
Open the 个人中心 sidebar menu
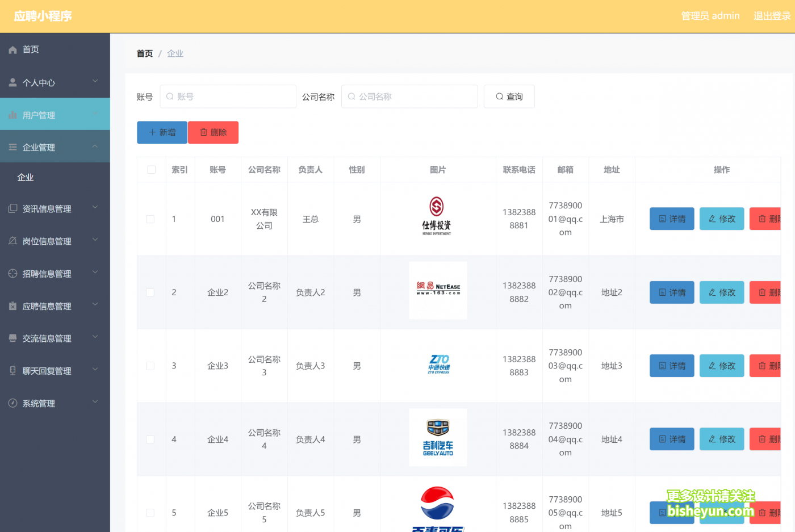tap(55, 82)
